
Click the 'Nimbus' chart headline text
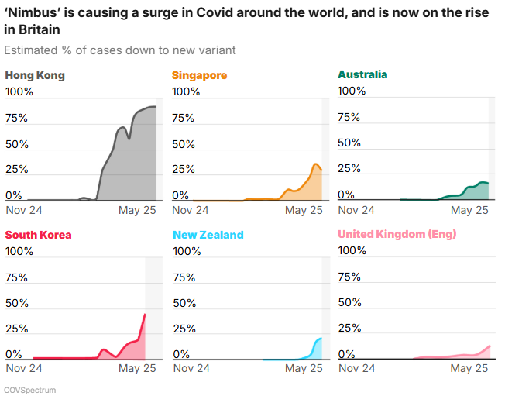pyautogui.click(x=248, y=20)
